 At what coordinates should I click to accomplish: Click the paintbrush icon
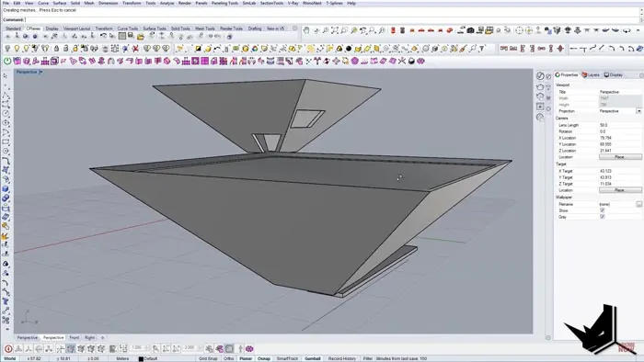tap(464, 49)
